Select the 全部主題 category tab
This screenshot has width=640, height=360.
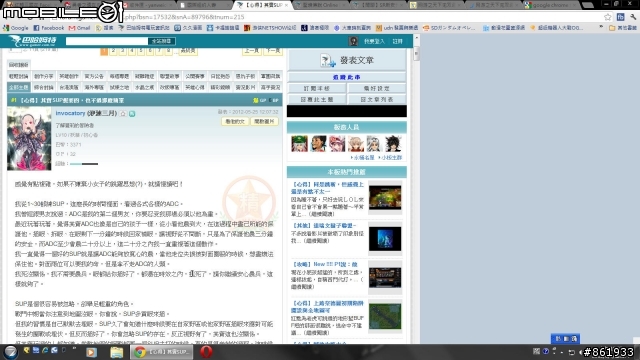point(18,87)
